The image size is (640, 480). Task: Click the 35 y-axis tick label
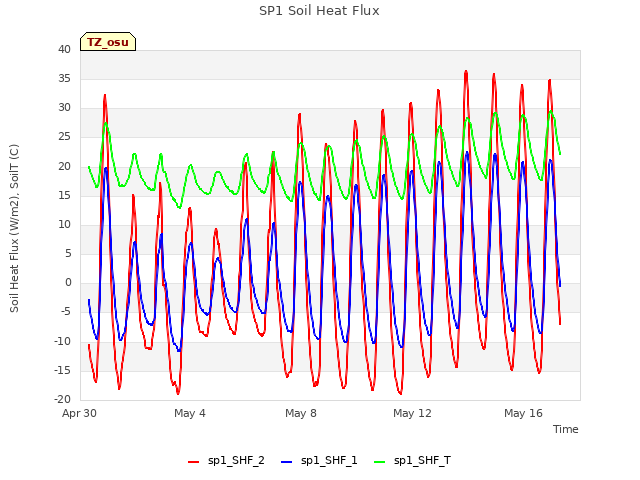64,78
